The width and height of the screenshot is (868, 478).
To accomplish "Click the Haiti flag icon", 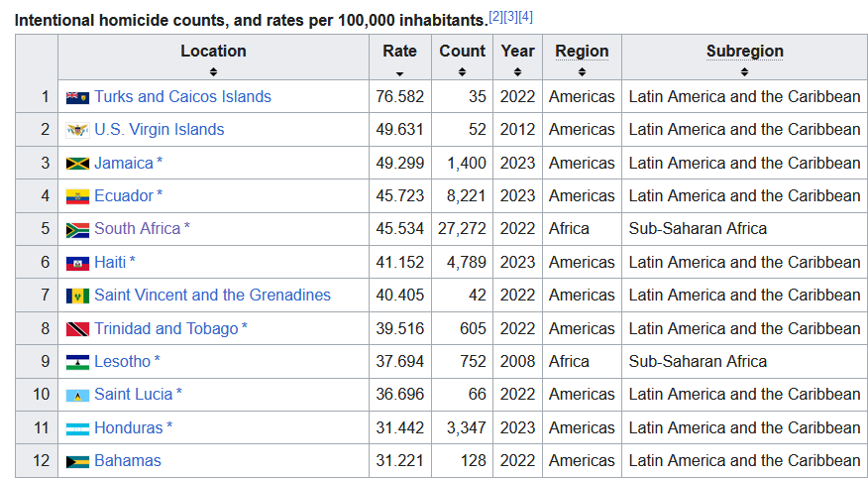I will pos(77,263).
